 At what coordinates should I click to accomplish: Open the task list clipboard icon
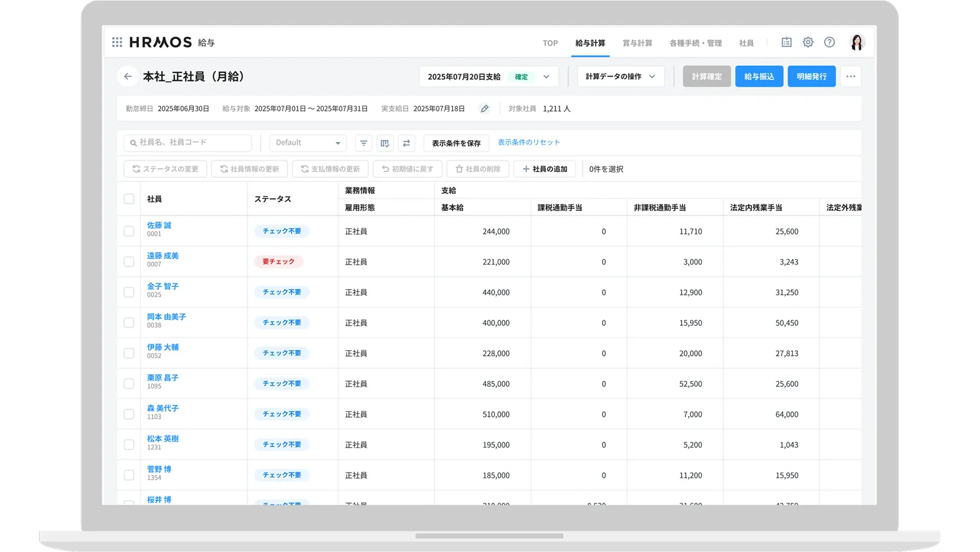(x=786, y=41)
